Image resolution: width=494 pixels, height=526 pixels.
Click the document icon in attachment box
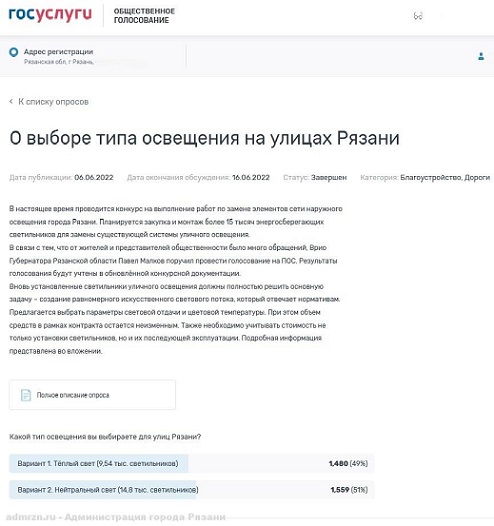point(26,395)
